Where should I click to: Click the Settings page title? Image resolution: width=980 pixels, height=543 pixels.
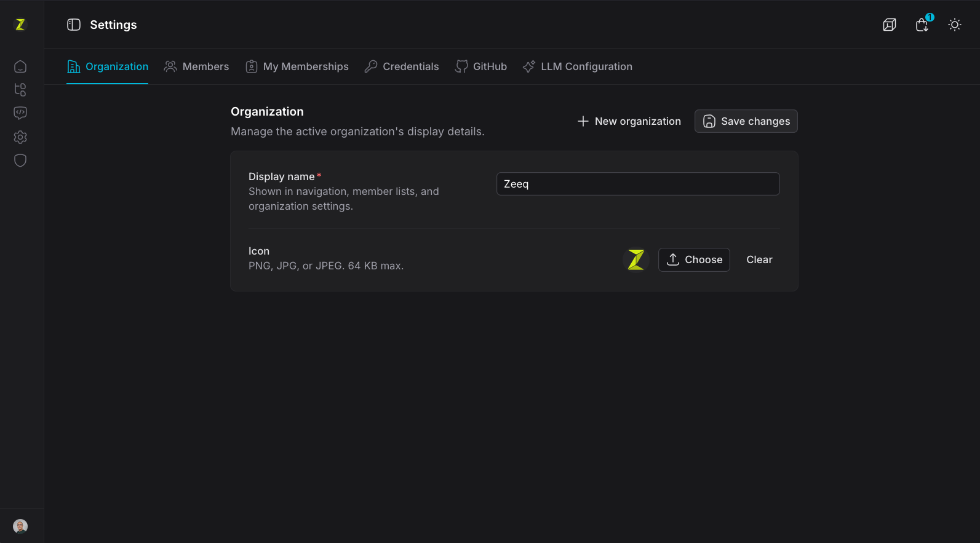113,25
